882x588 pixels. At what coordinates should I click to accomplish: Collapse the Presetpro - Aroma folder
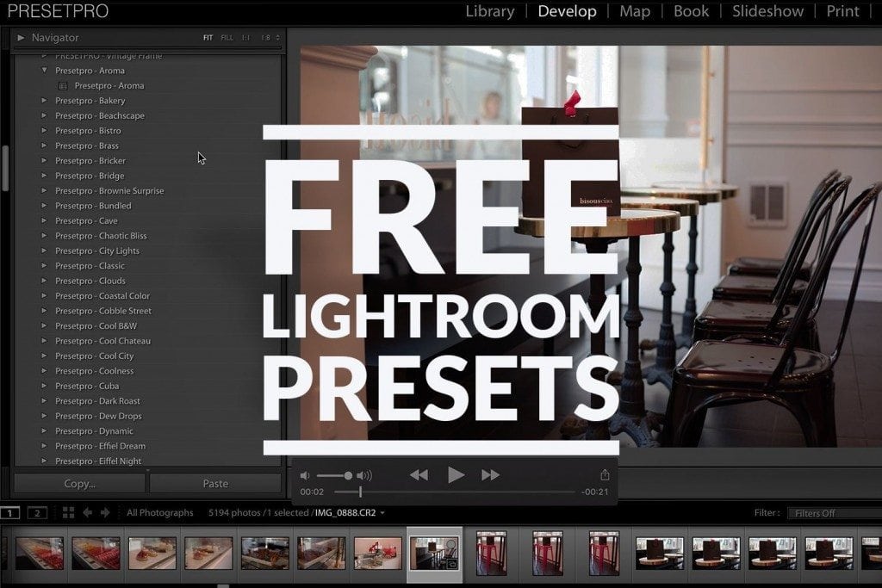(x=44, y=71)
